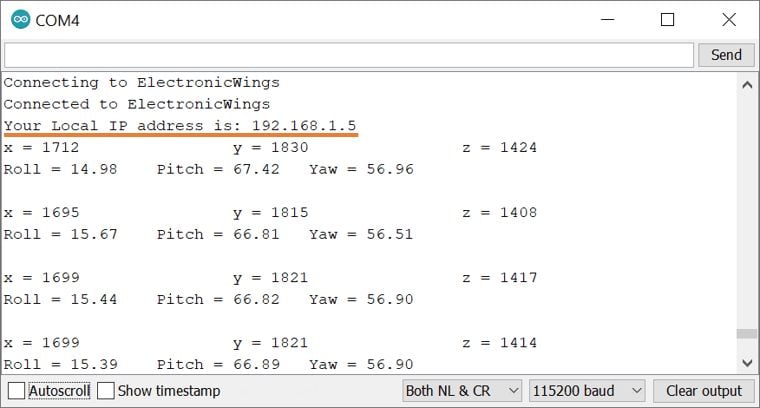This screenshot has height=408, width=760.
Task: Click the scroll down arrow in output
Action: (x=746, y=362)
